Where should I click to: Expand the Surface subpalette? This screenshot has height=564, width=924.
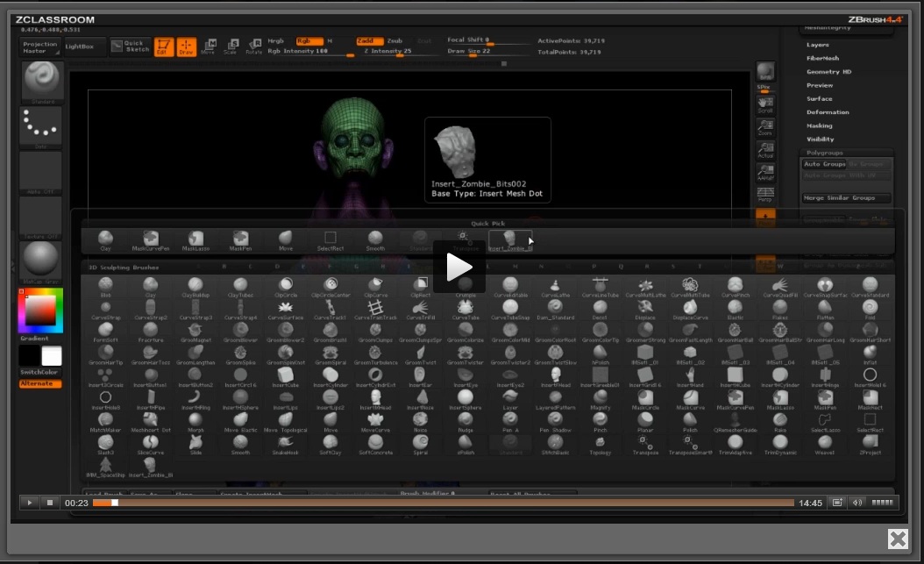coord(819,99)
